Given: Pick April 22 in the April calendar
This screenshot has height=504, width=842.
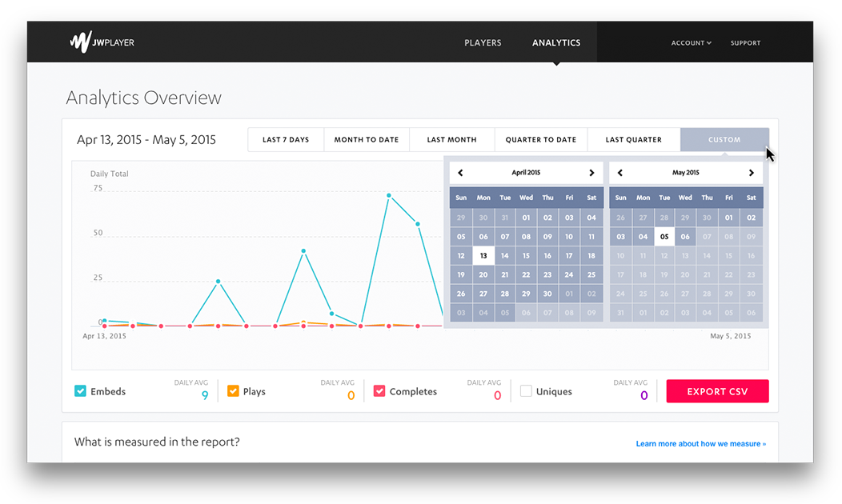Looking at the screenshot, I should point(527,275).
